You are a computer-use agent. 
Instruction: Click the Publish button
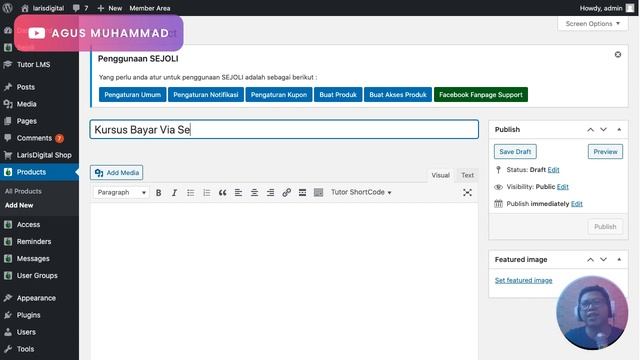tap(605, 227)
